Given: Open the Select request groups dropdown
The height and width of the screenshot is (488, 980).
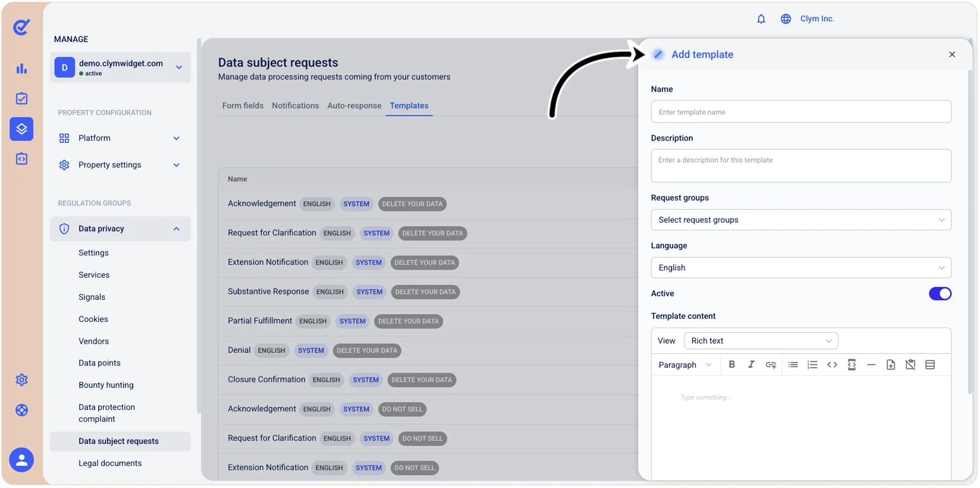Looking at the screenshot, I should pyautogui.click(x=801, y=220).
